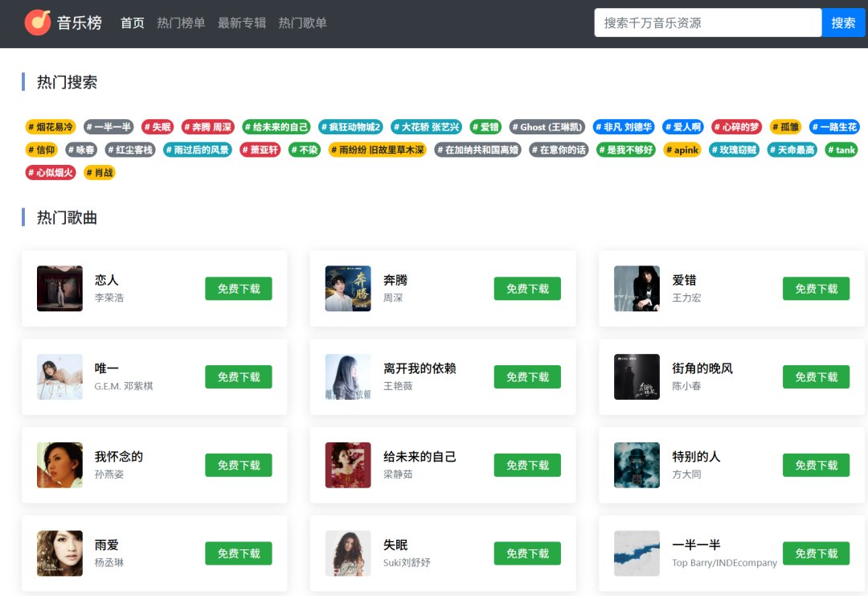Download 我怀念的 with 免费下载 button
868x596 pixels.
click(x=239, y=465)
